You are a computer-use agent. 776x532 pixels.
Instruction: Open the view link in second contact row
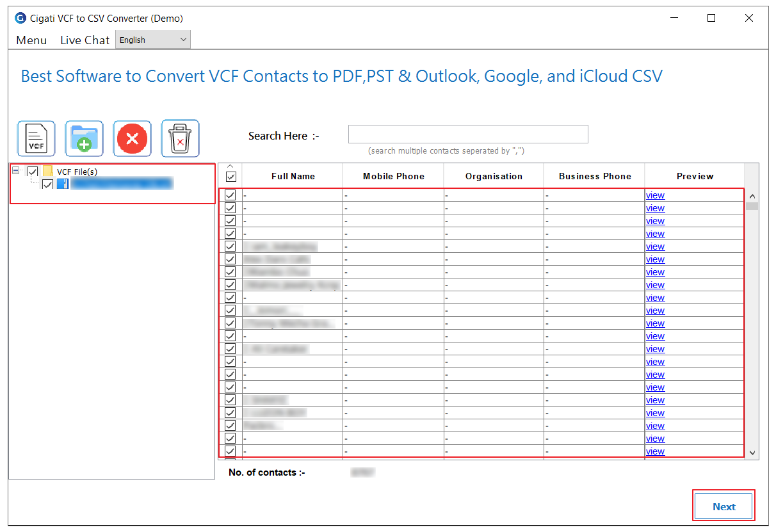655,208
